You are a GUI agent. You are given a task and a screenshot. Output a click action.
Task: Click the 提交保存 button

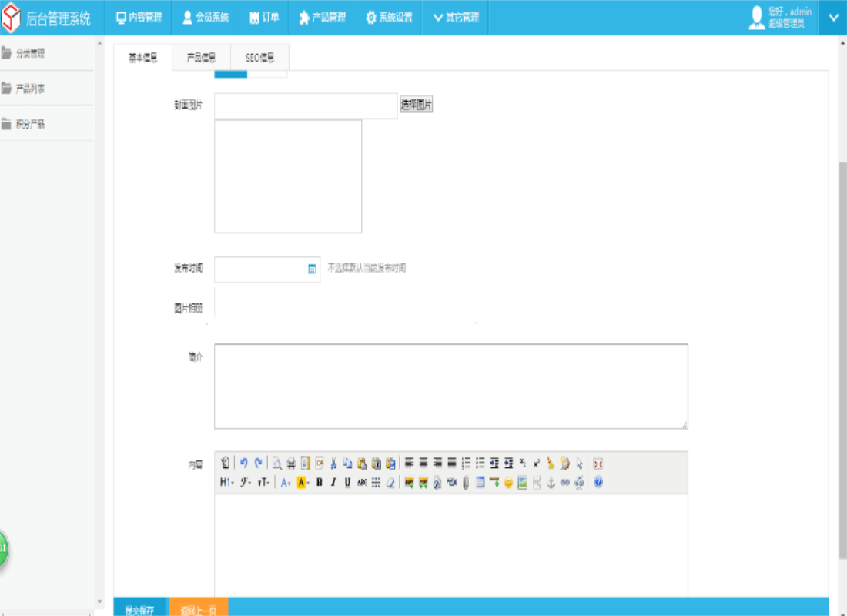pyautogui.click(x=139, y=610)
